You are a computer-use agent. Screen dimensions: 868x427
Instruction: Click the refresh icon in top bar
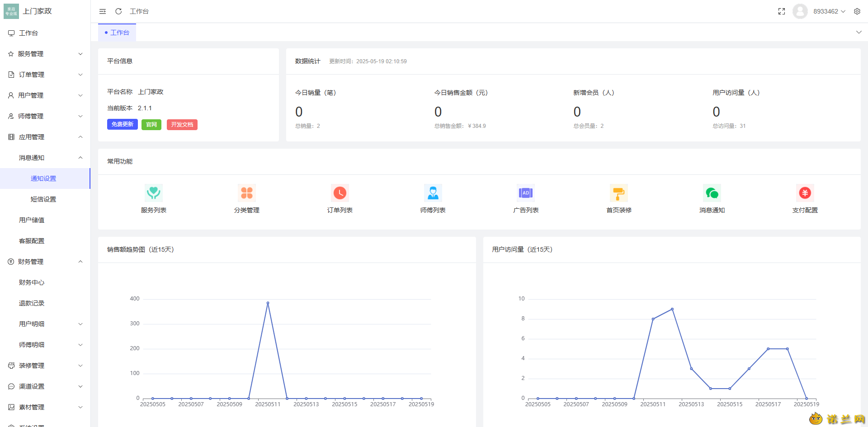[x=118, y=11]
